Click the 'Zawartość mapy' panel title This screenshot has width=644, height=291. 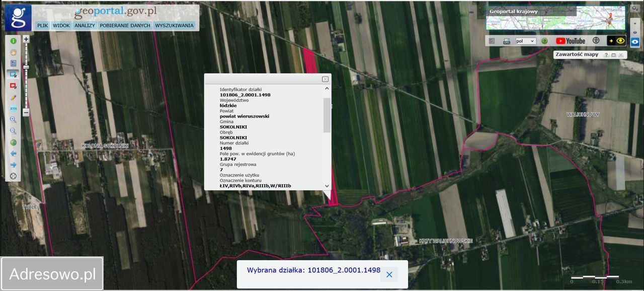pyautogui.click(x=577, y=54)
